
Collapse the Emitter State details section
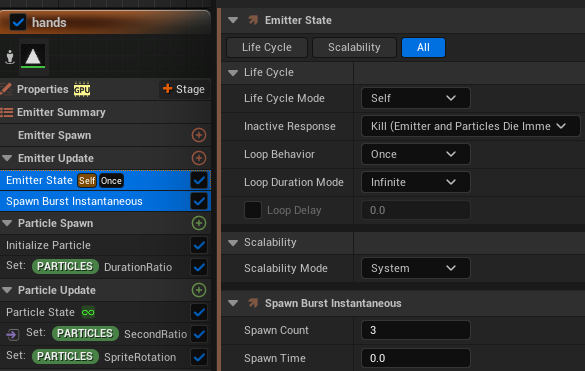[x=233, y=20]
